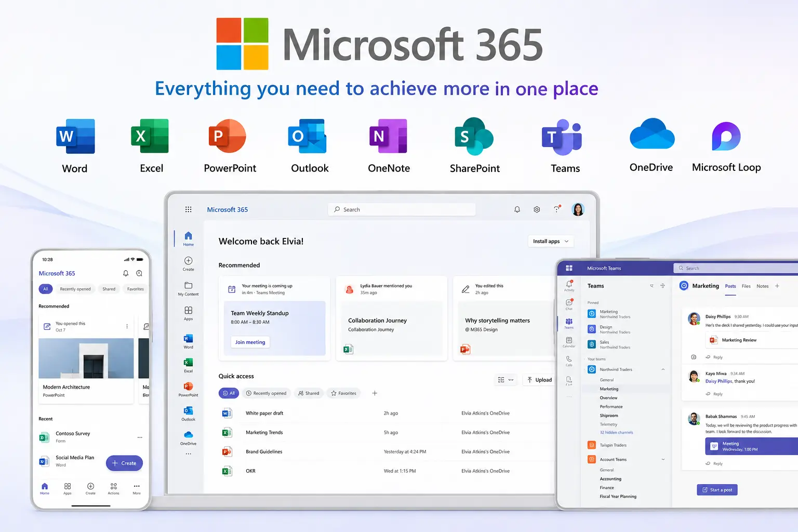Screen dimensions: 798x532
Task: Tap More tab in phone bottom bar
Action: pyautogui.click(x=137, y=488)
